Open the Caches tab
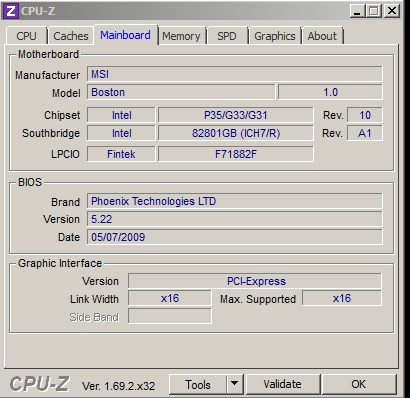 point(71,36)
